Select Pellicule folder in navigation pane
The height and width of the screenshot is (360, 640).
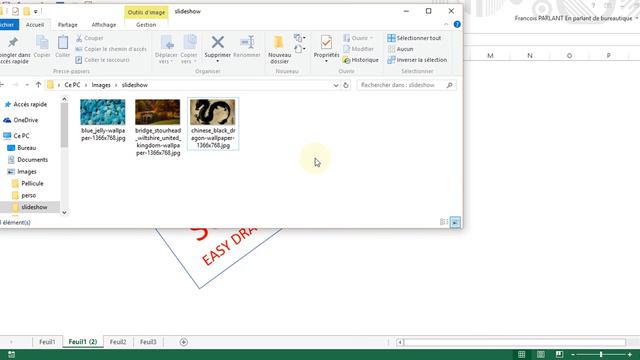[x=32, y=183]
